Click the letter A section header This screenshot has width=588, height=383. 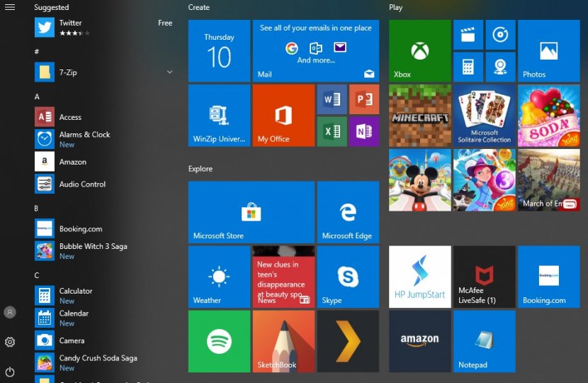coord(37,96)
